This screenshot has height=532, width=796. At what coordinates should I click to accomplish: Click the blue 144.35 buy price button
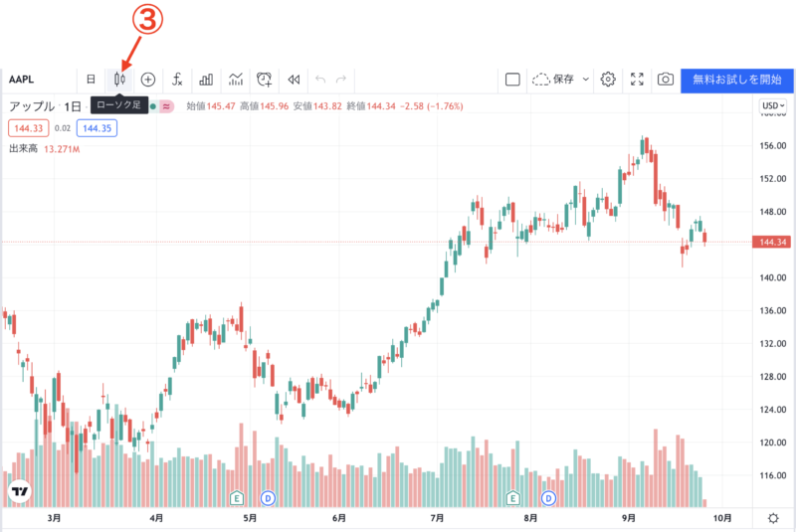[98, 127]
